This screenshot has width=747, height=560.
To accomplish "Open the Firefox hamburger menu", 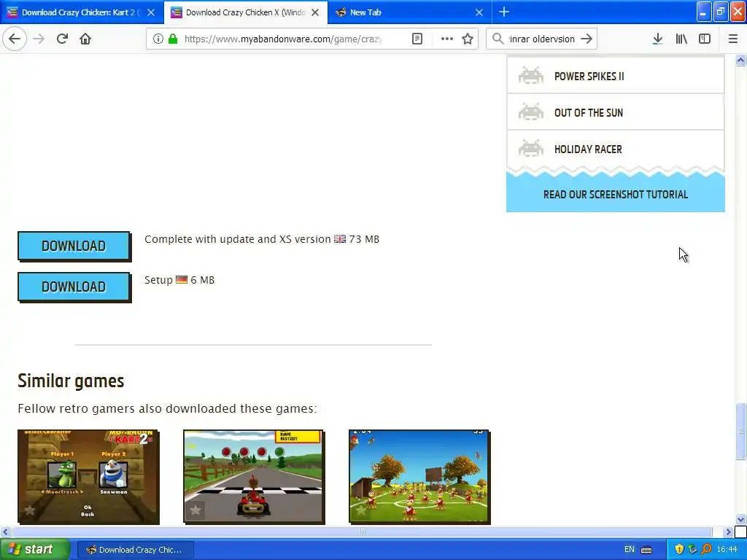I will 732,39.
